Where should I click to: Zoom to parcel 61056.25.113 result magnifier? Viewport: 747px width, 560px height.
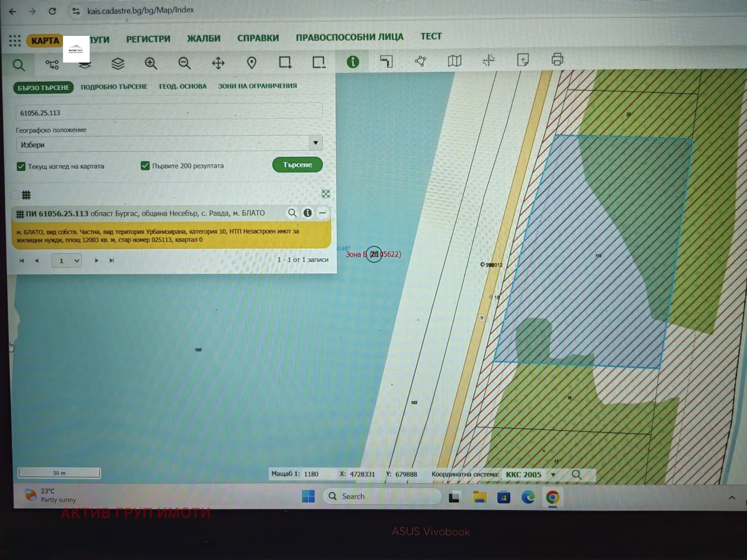(292, 213)
